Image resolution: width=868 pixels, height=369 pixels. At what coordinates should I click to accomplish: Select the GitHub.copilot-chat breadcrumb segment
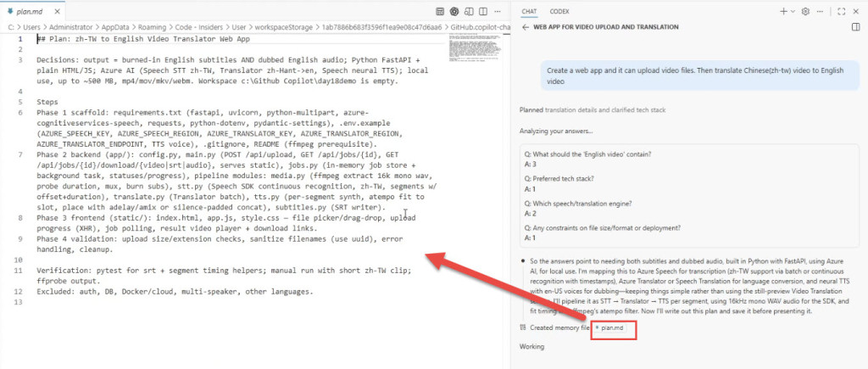tap(481, 27)
